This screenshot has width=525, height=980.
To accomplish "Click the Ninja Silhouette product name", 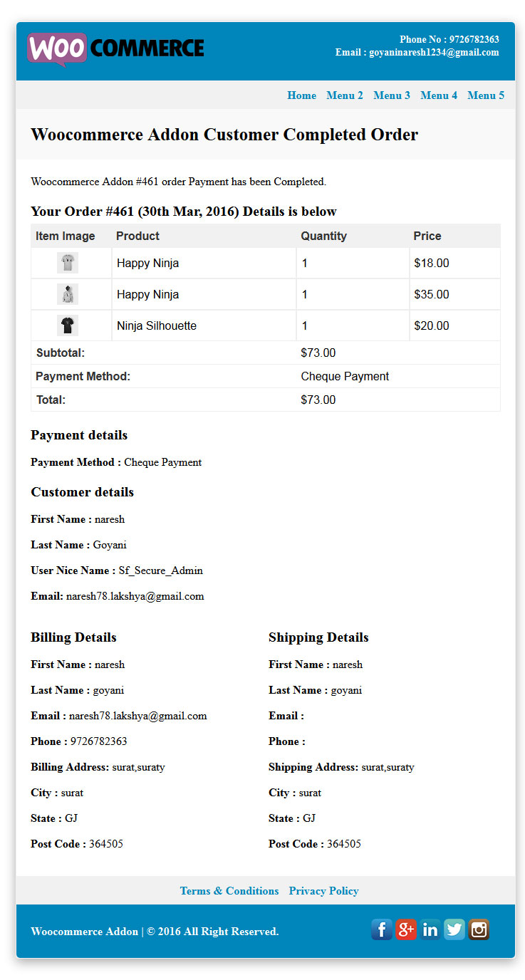I will [x=157, y=326].
